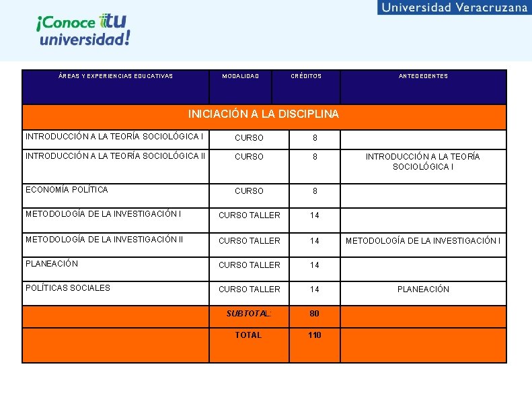Click credits 14 in the Planeación row
Viewport: 532px width, 412px height.
point(315,265)
